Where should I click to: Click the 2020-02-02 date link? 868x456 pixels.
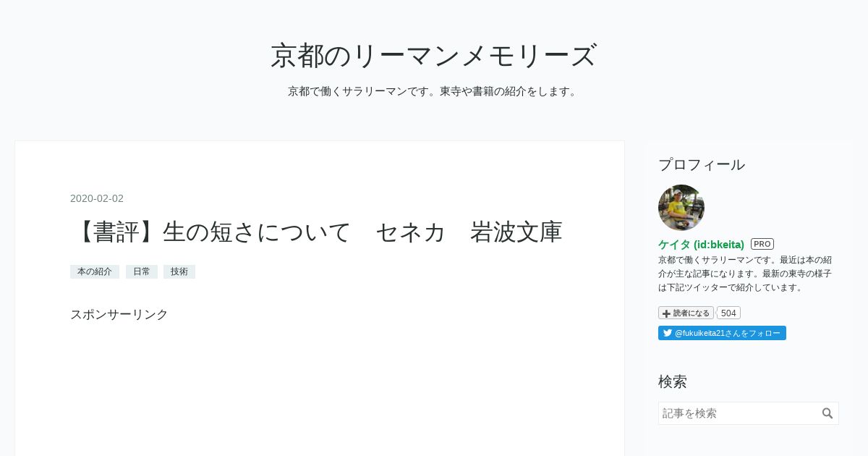(x=97, y=198)
